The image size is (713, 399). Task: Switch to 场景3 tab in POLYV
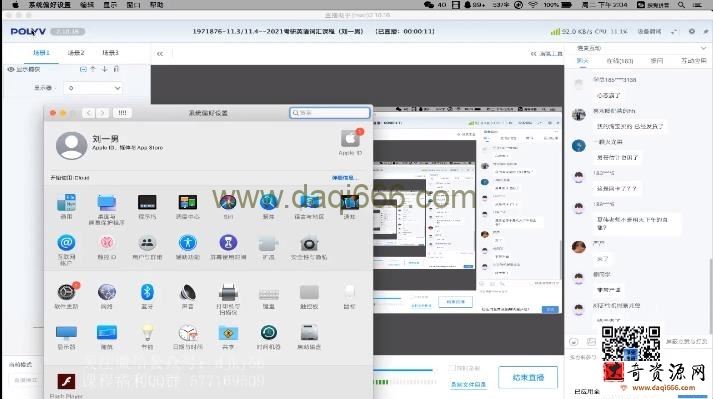coord(110,53)
